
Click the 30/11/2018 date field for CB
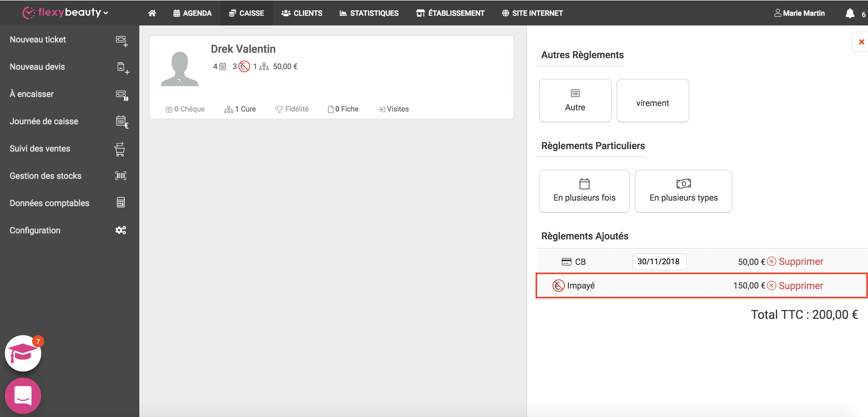659,262
